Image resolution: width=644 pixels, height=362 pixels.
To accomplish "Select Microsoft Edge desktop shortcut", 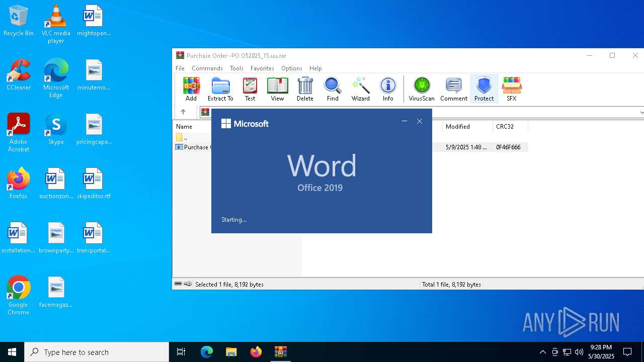I will click(56, 78).
